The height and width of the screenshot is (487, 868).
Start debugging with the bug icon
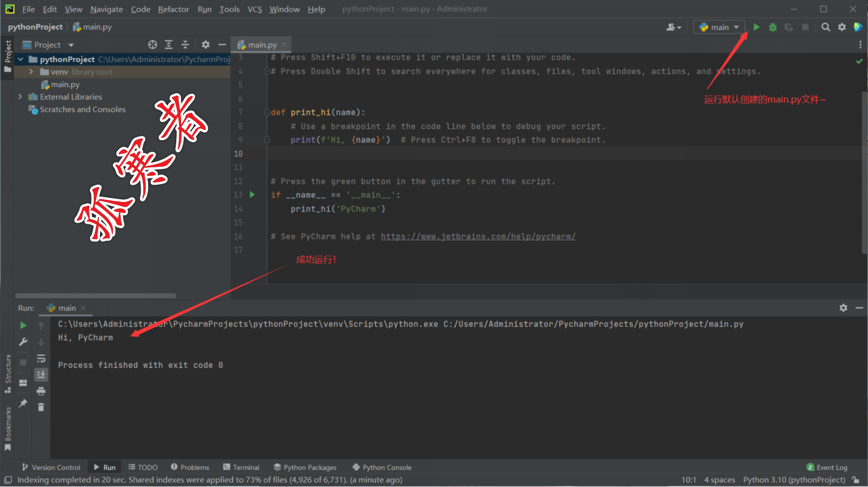coord(773,27)
